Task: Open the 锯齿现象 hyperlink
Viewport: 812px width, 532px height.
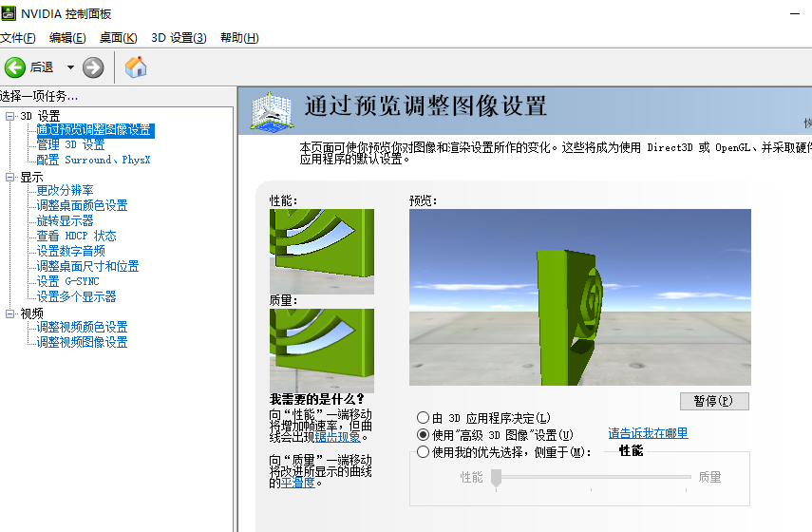Action: point(338,437)
